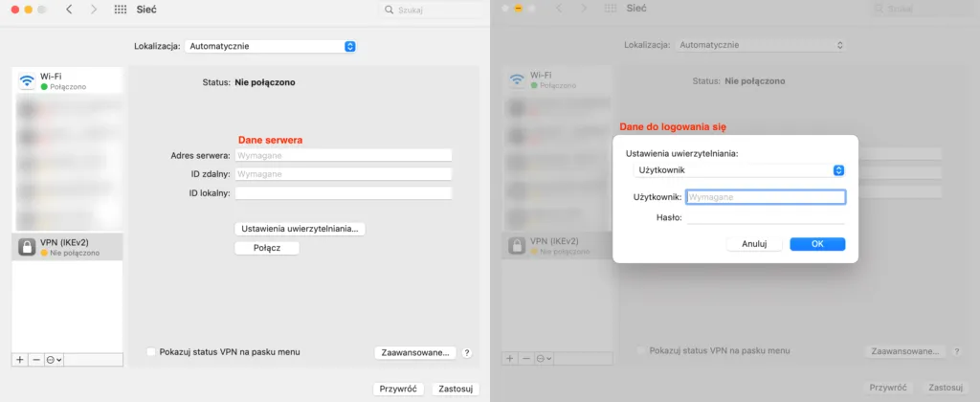Click 'Nie połączono' status text, left window
The image size is (980, 402).
[265, 82]
